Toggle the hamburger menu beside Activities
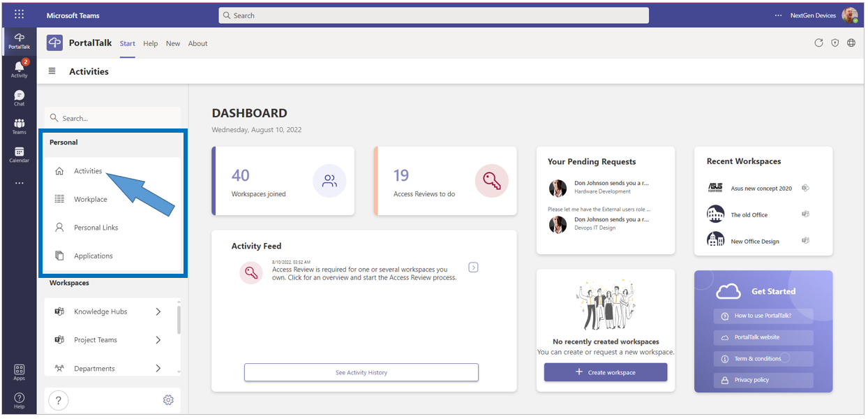The height and width of the screenshot is (419, 868). point(52,71)
